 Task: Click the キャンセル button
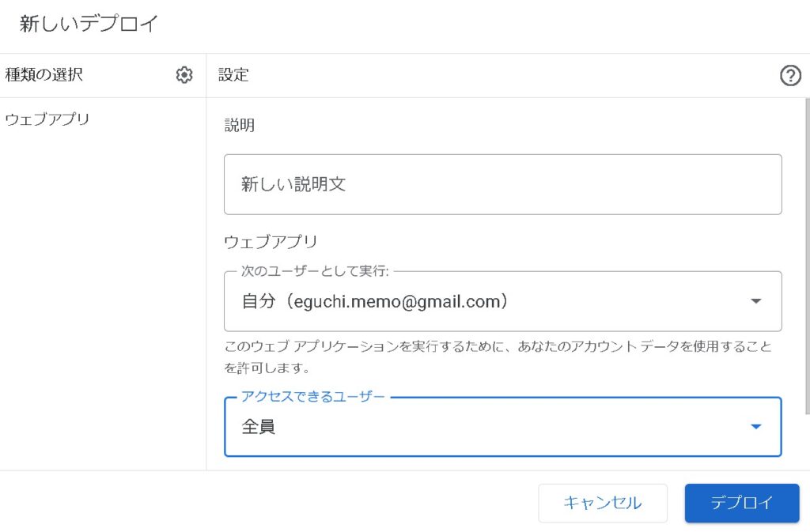pyautogui.click(x=603, y=503)
